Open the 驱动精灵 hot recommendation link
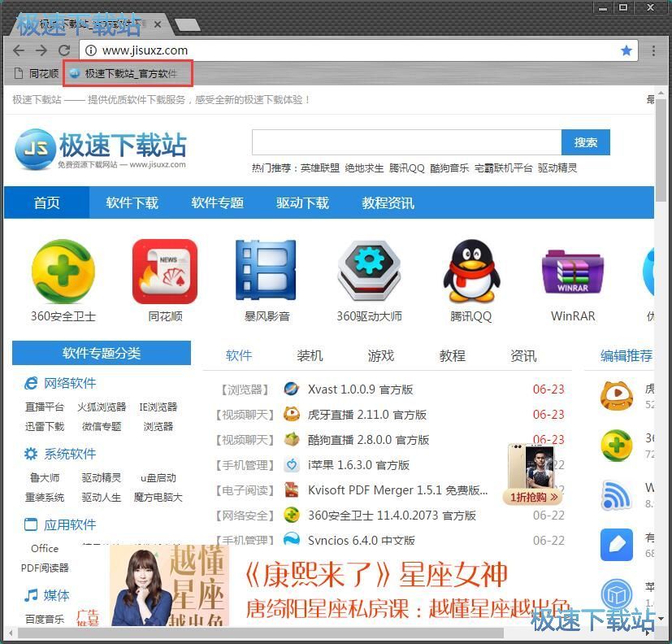Viewport: 672px width, 644px height. (x=557, y=168)
